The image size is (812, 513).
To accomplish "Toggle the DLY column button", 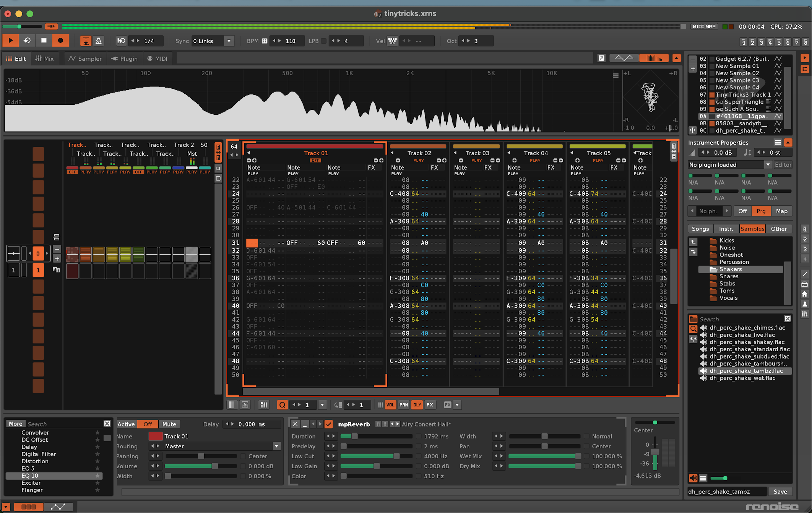I will [x=417, y=405].
